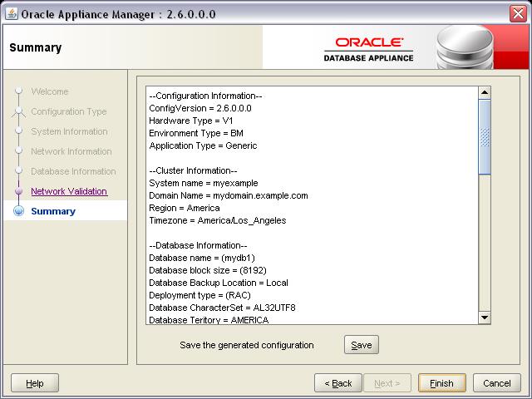
Task: Click inside the configuration summary text area
Action: tap(313, 205)
